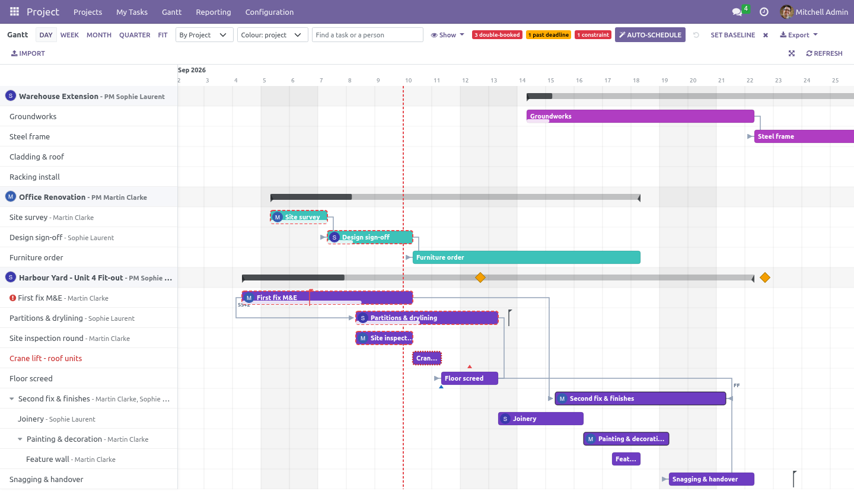Click the red warning icon on First fix M&E
The height and width of the screenshot is (504, 854).
click(x=12, y=298)
